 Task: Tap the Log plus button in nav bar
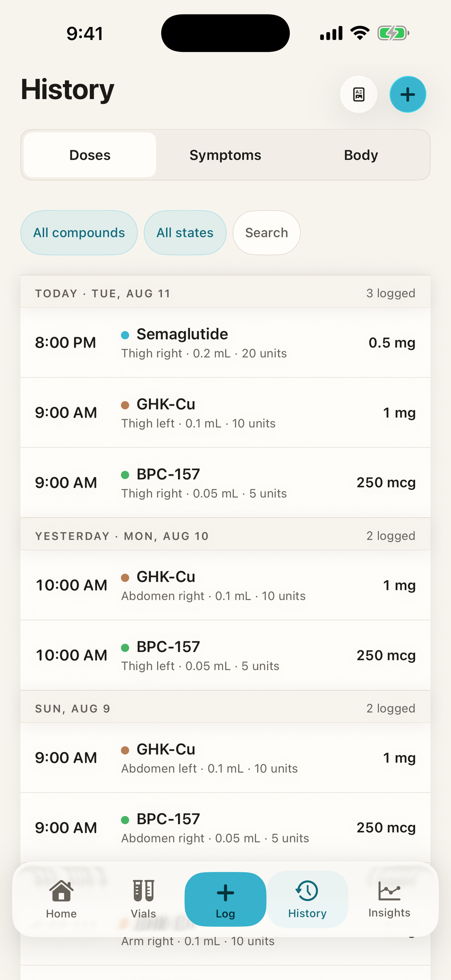tap(225, 899)
